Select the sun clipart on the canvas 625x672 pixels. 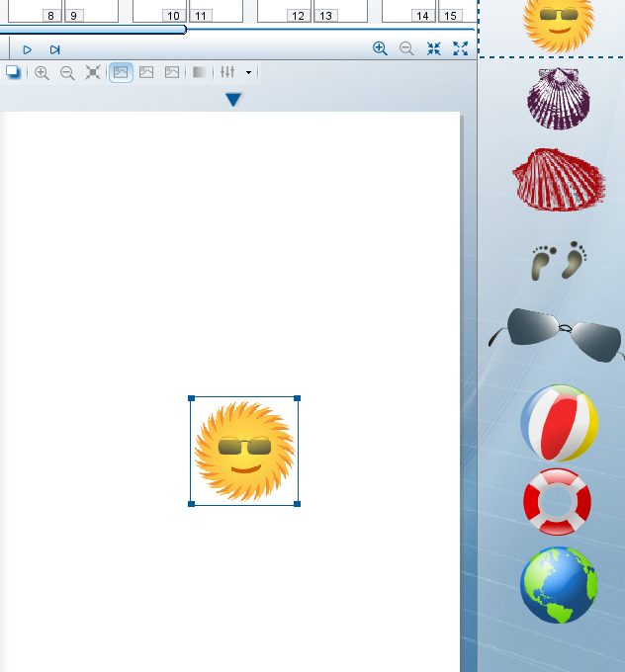(244, 452)
